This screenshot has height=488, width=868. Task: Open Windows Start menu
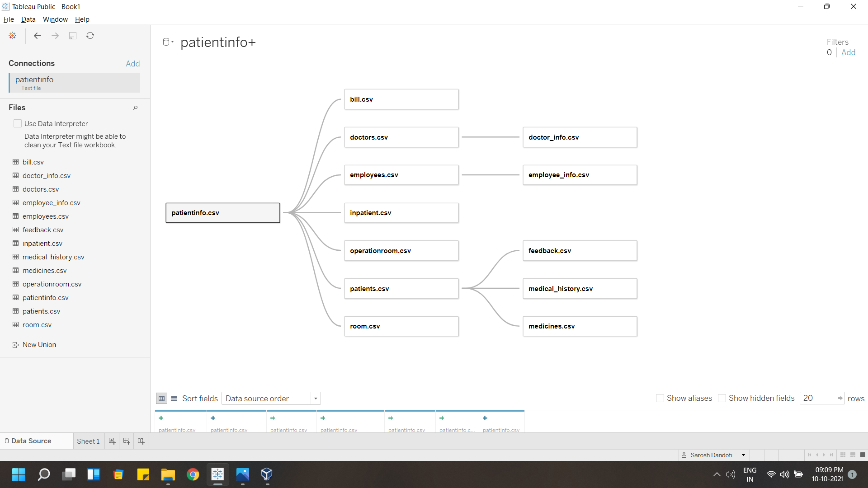(x=19, y=474)
